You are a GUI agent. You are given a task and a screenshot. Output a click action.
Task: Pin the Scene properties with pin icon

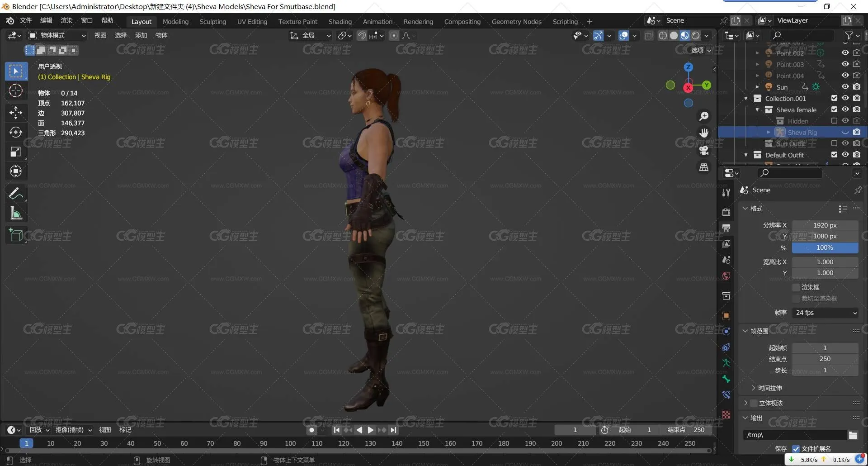click(x=858, y=190)
